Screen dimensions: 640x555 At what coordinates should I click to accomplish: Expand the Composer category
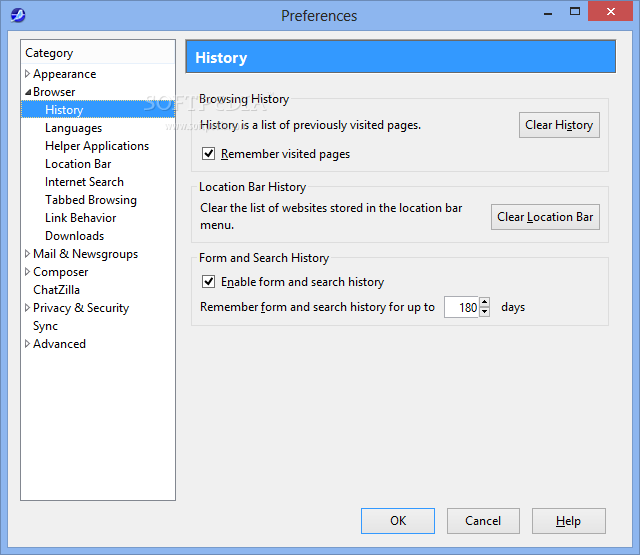(27, 272)
